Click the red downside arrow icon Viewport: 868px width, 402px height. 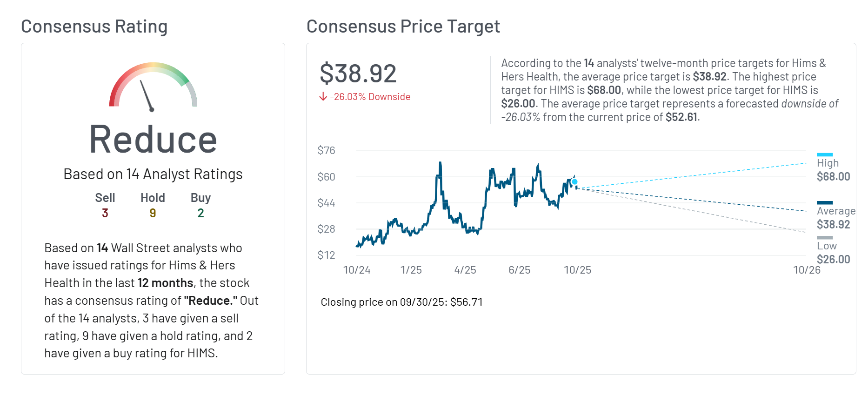pos(323,97)
